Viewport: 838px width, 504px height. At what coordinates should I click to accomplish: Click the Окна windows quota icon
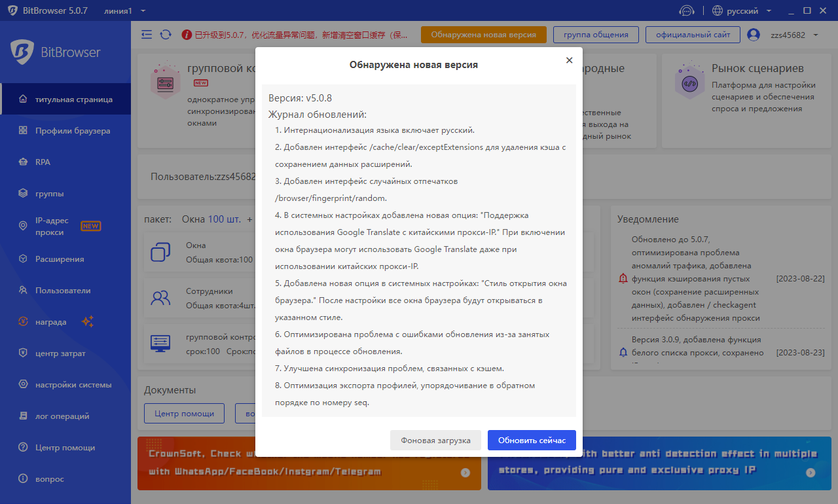tap(160, 252)
